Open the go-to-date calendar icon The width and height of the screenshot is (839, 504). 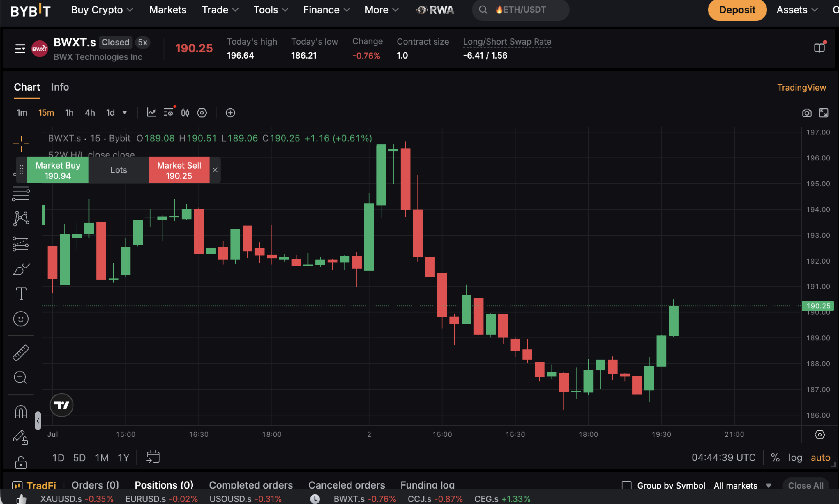pyautogui.click(x=153, y=457)
